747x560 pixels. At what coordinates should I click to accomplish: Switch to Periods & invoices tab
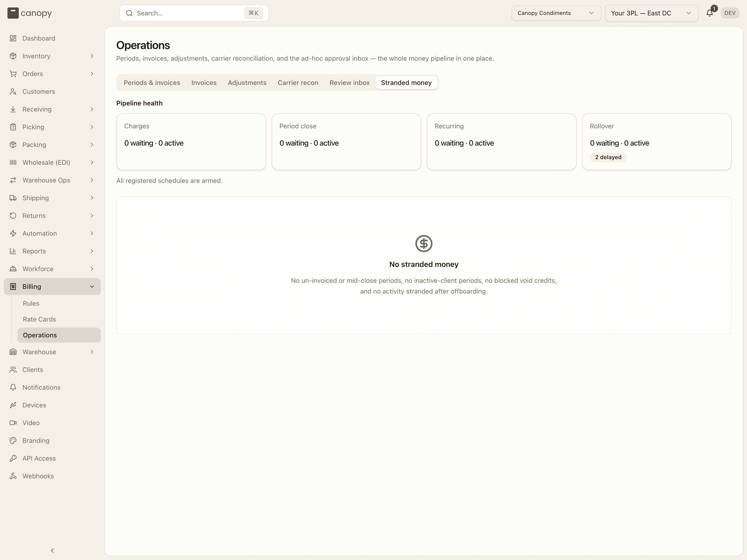152,83
